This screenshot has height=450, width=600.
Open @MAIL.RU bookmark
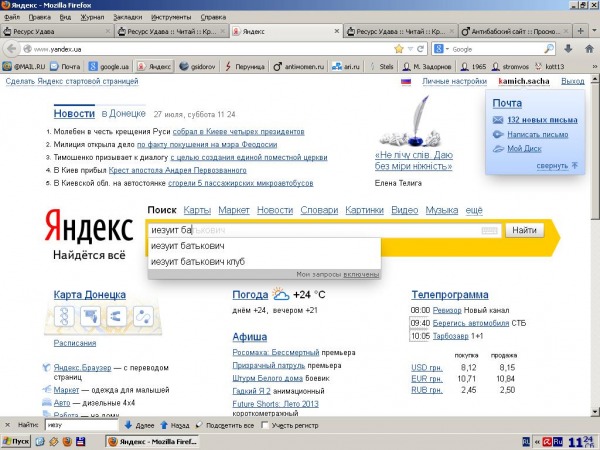pyautogui.click(x=23, y=67)
